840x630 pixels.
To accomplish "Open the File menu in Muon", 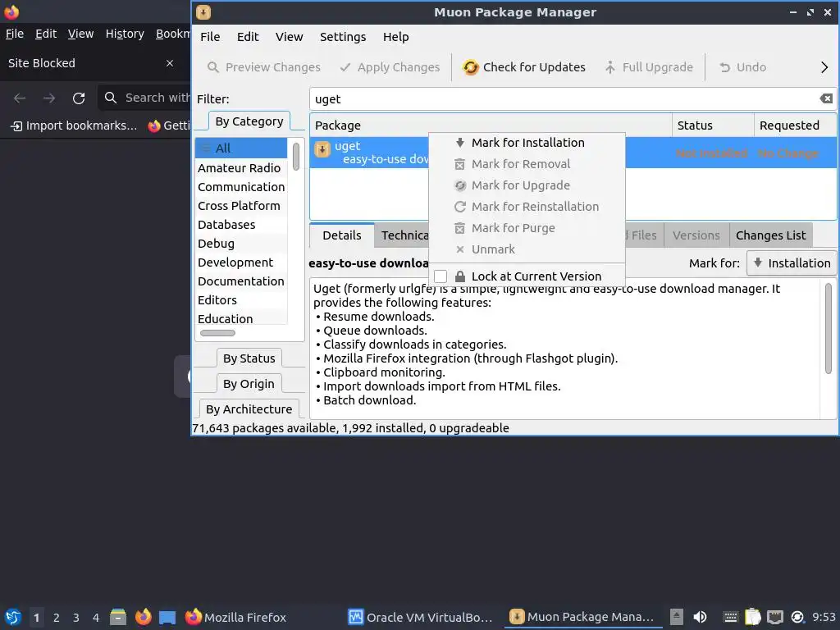I will point(210,37).
